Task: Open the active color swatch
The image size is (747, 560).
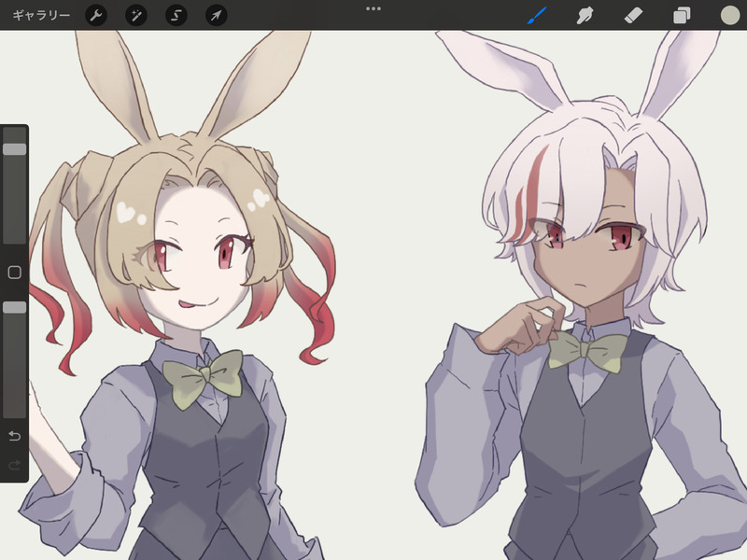Action: tap(730, 15)
